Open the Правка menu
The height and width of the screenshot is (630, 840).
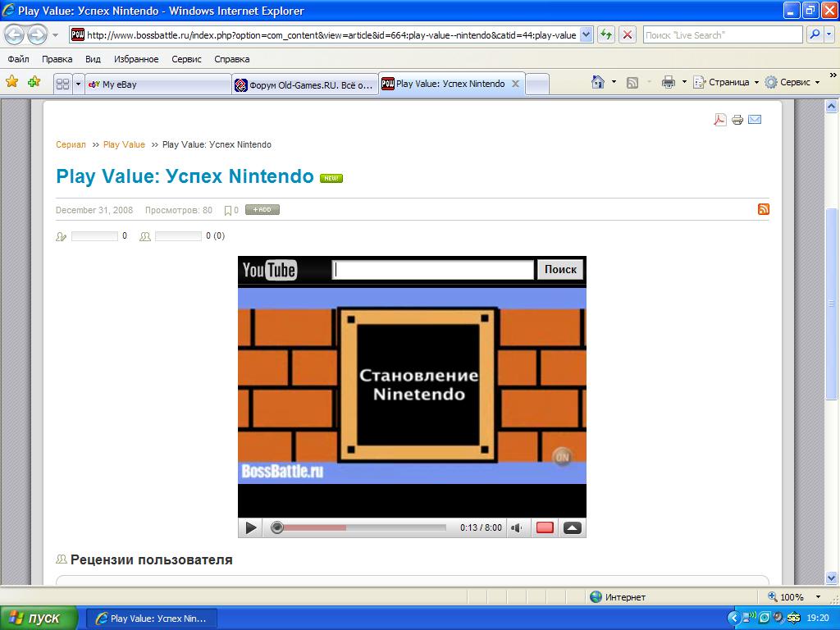pyautogui.click(x=57, y=59)
